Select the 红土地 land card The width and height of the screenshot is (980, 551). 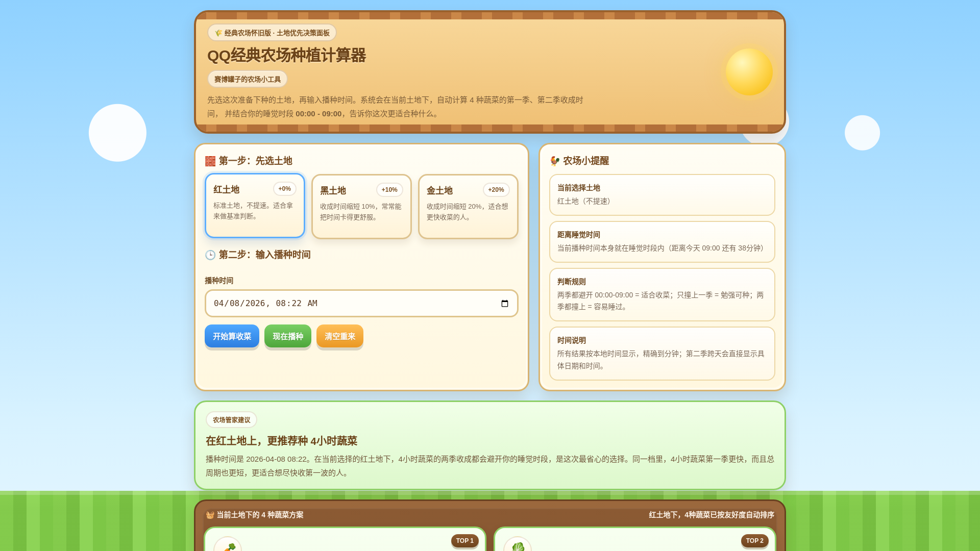[x=255, y=206]
